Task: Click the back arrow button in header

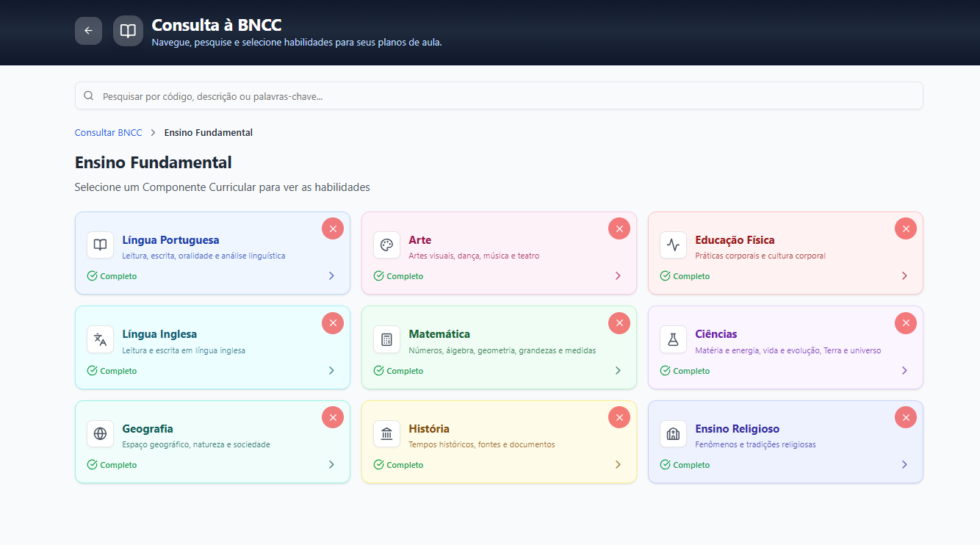Action: coord(88,31)
